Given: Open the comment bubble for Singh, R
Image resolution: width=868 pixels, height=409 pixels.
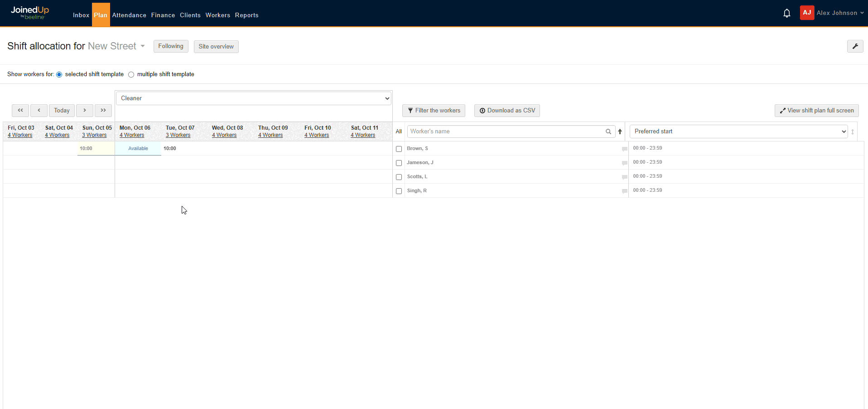Looking at the screenshot, I should coord(624,191).
